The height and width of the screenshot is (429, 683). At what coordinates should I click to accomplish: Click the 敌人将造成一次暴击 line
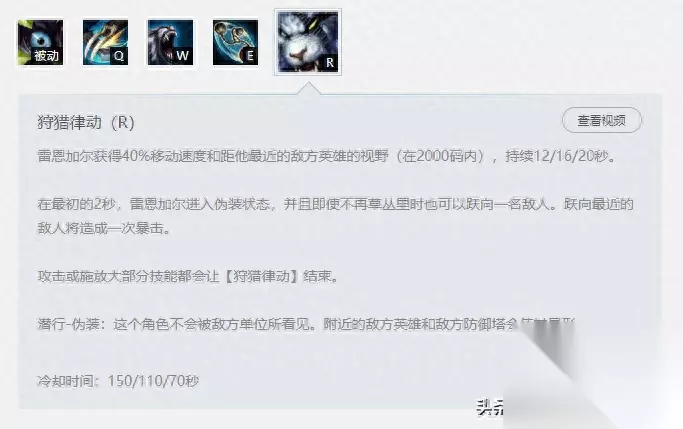[104, 228]
